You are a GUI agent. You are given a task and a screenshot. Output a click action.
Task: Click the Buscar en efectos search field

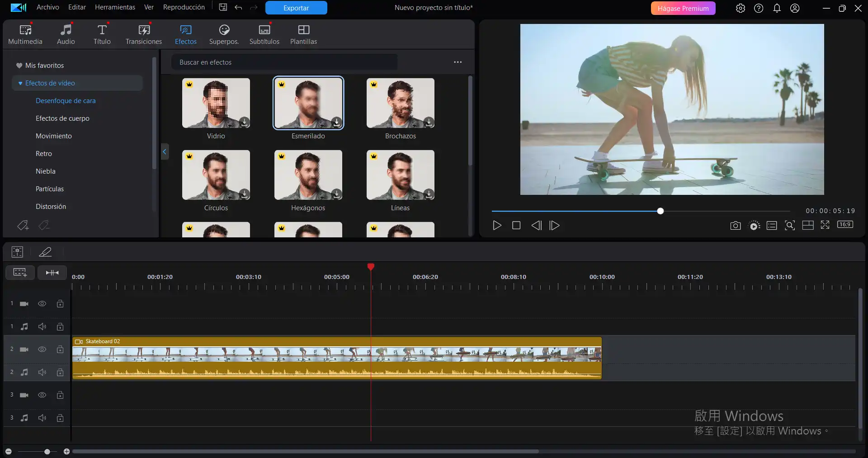tap(284, 62)
